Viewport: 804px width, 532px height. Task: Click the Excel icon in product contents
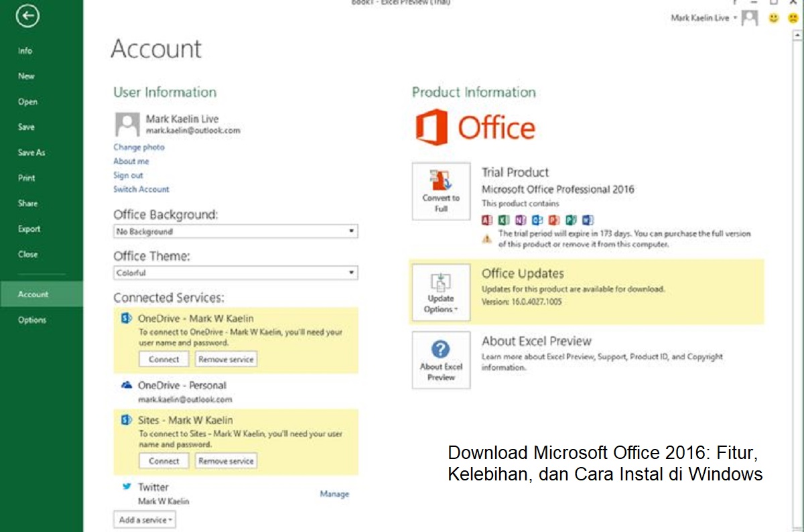pos(503,220)
